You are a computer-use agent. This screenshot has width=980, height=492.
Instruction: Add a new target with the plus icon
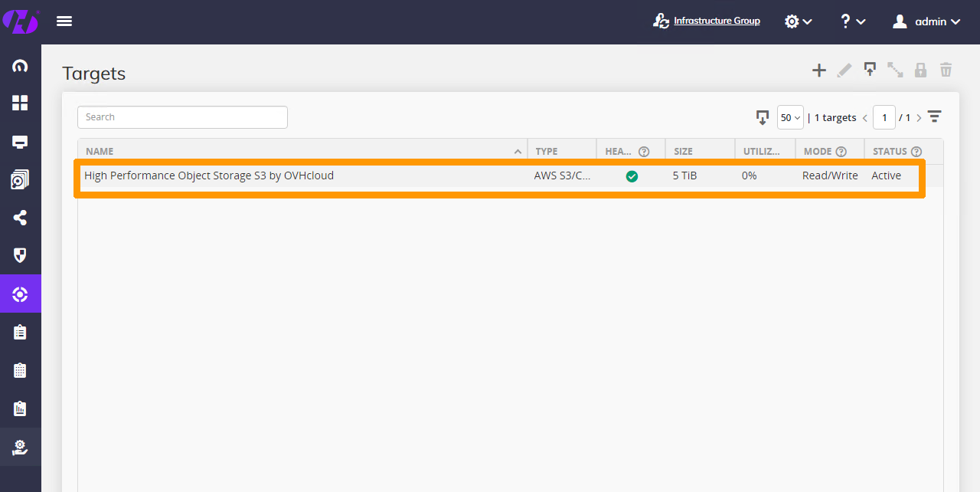pyautogui.click(x=818, y=70)
